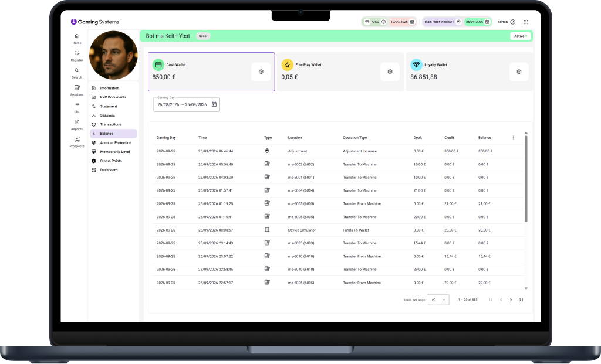Screen dimensions: 601x364
Task: Click the Adjustment row type gear icon
Action: pos(267,151)
